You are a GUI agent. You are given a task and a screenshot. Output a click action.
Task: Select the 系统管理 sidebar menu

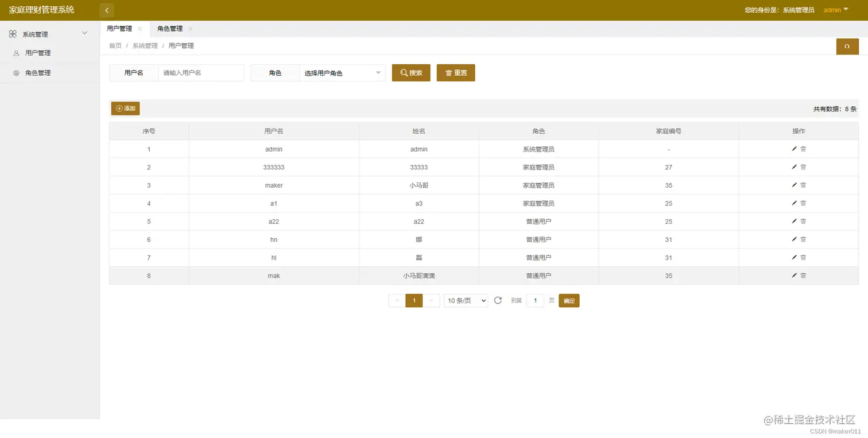pos(35,34)
